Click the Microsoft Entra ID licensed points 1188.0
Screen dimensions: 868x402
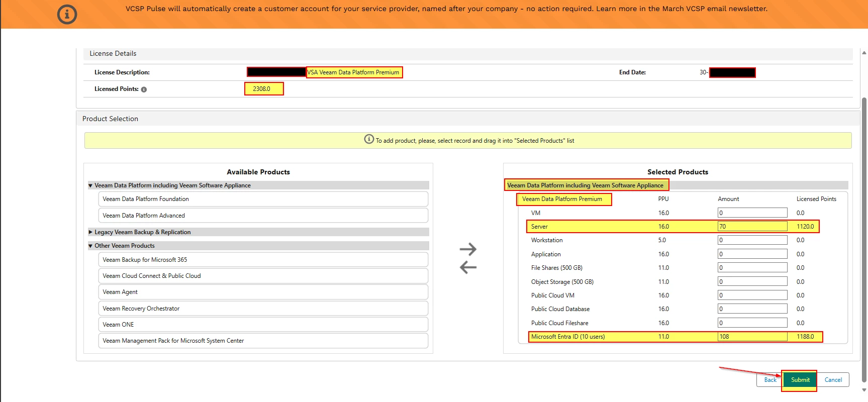[805, 337]
